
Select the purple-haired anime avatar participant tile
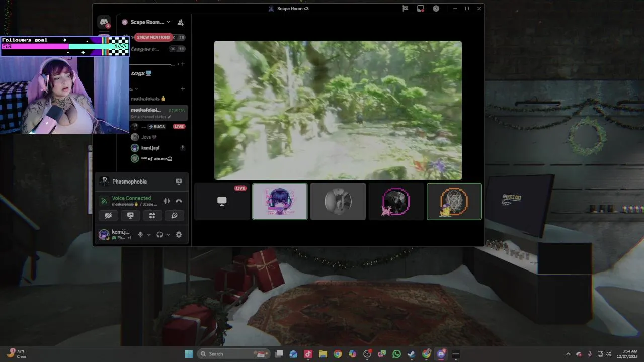coord(280,201)
